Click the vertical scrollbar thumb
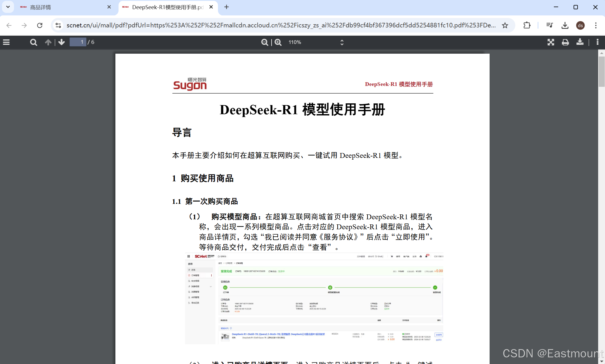Image resolution: width=605 pixels, height=364 pixels. [x=602, y=71]
